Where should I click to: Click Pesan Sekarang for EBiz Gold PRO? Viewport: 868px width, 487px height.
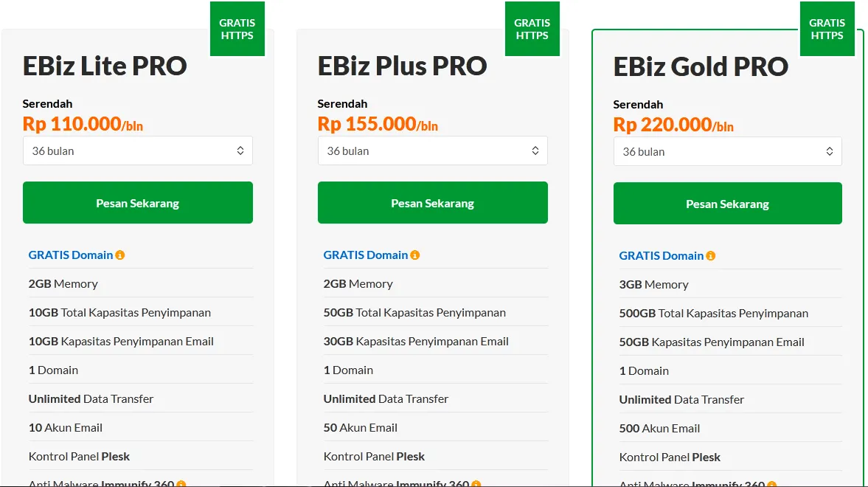728,203
